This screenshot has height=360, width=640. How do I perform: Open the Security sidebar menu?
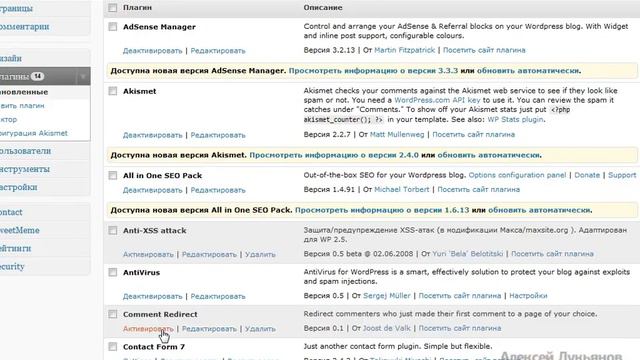coord(12,267)
